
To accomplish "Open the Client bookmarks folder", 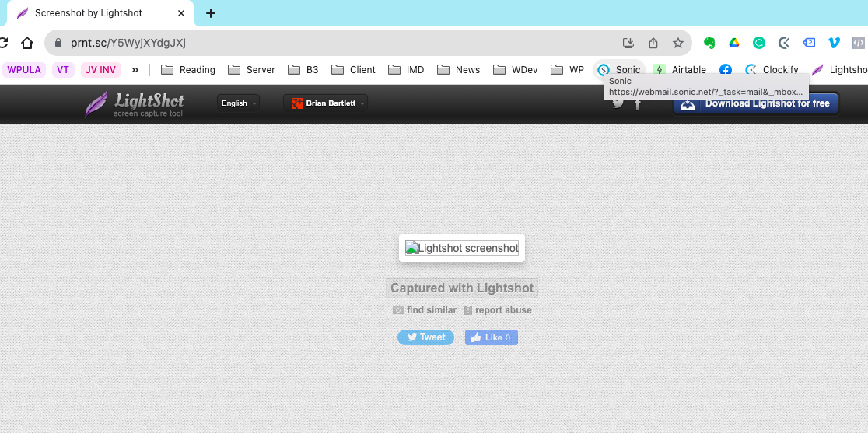I will [x=353, y=70].
